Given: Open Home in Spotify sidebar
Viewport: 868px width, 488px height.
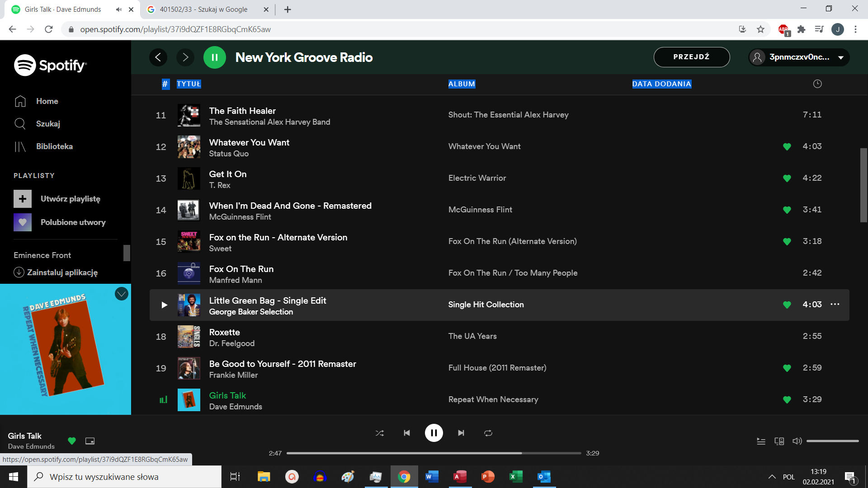Looking at the screenshot, I should [x=47, y=101].
